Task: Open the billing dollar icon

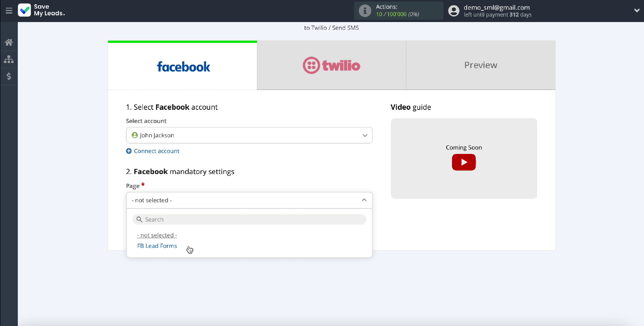Action: (x=9, y=76)
